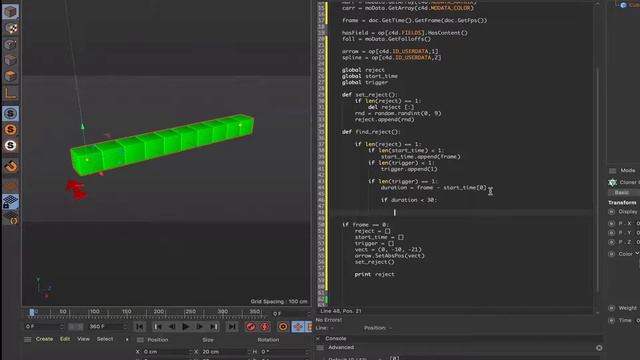Close the Console panel with the x
Viewport: 640px width, 360px height.
318,338
